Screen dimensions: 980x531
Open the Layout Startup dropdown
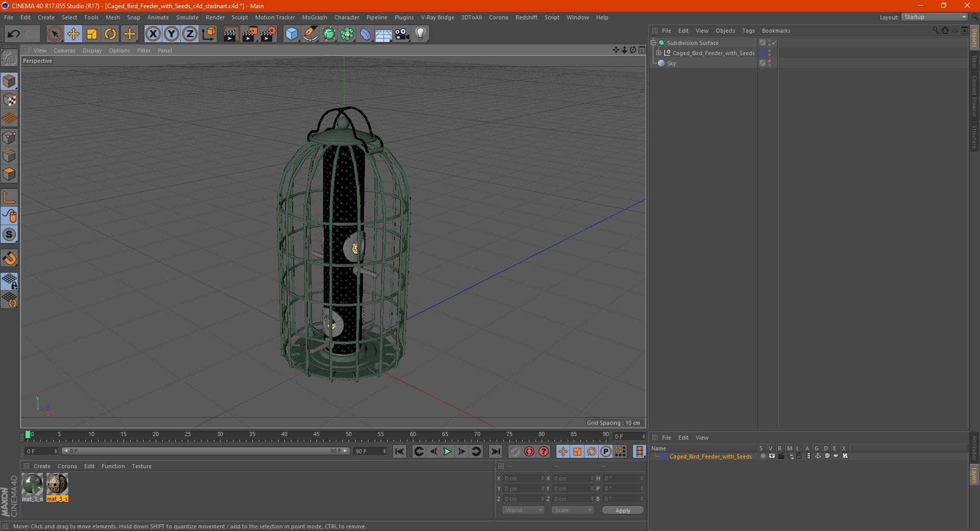coord(935,17)
